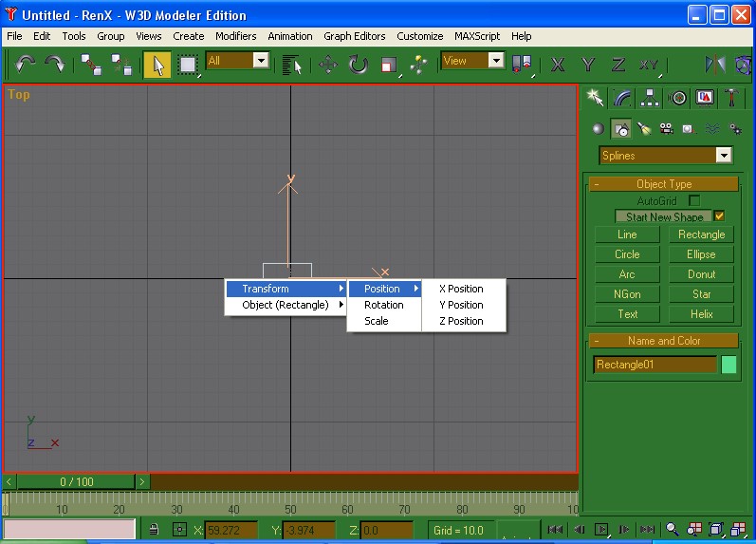Open the Hierarchy panel tab icon
756x544 pixels.
(x=650, y=97)
